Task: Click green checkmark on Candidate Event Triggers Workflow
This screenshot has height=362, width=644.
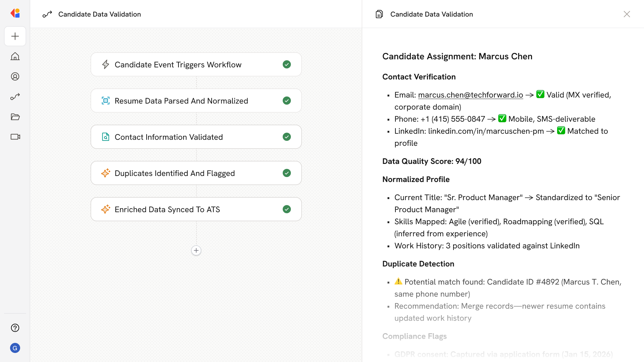Action: pos(287,64)
